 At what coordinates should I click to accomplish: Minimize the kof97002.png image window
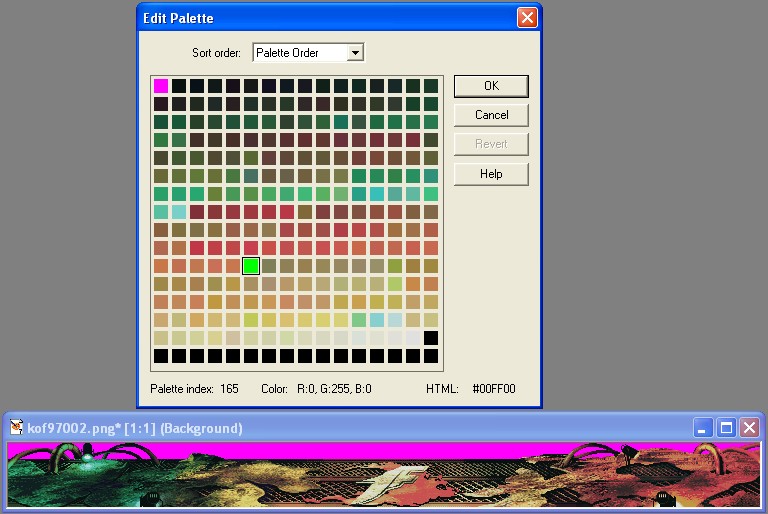[x=702, y=428]
